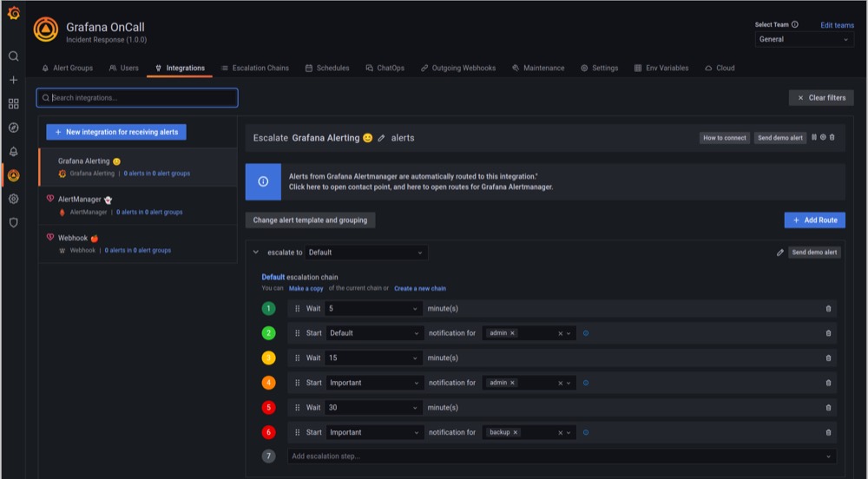Open Grafana home logo in sidebar

pyautogui.click(x=14, y=13)
